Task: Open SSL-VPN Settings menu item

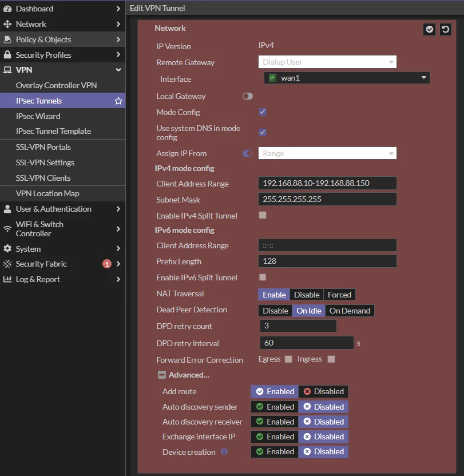Action: coord(45,162)
